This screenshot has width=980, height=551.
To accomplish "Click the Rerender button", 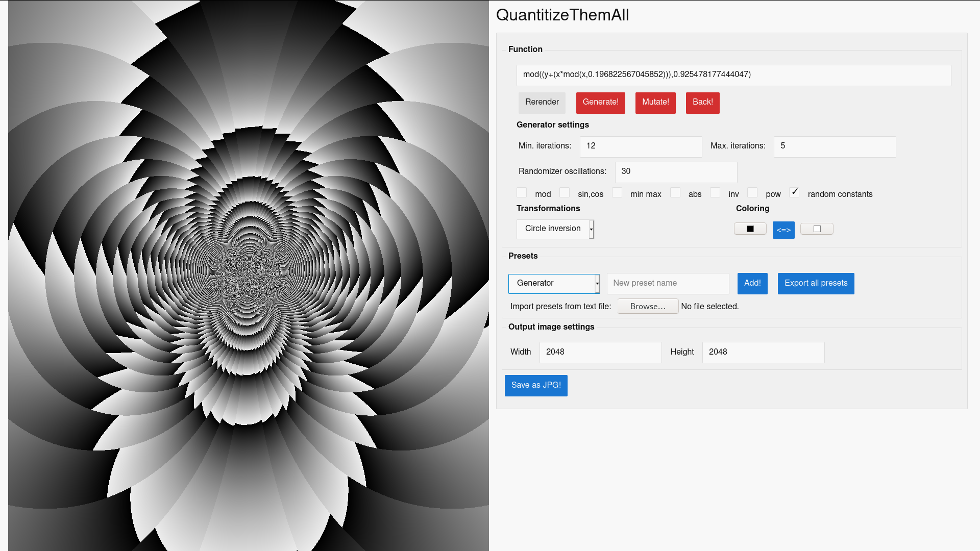I will coord(542,103).
